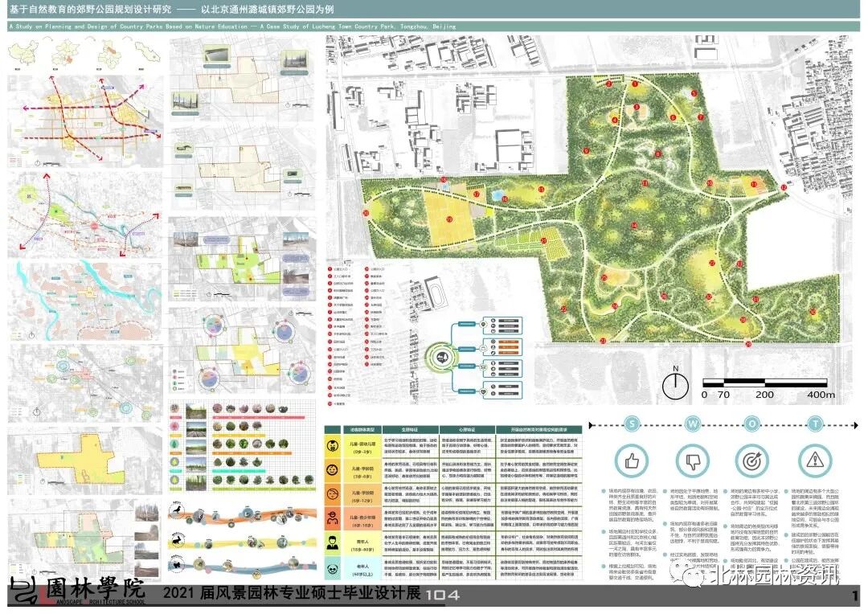Screen dimensions: 868x614
Task: Click the 園林學院 school logo
Action: click(x=78, y=590)
